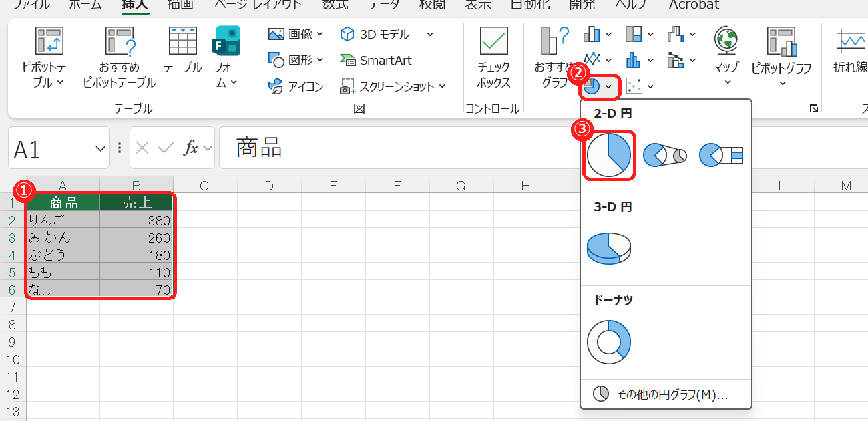Select cell with value 380
This screenshot has width=868, height=421.
point(137,220)
